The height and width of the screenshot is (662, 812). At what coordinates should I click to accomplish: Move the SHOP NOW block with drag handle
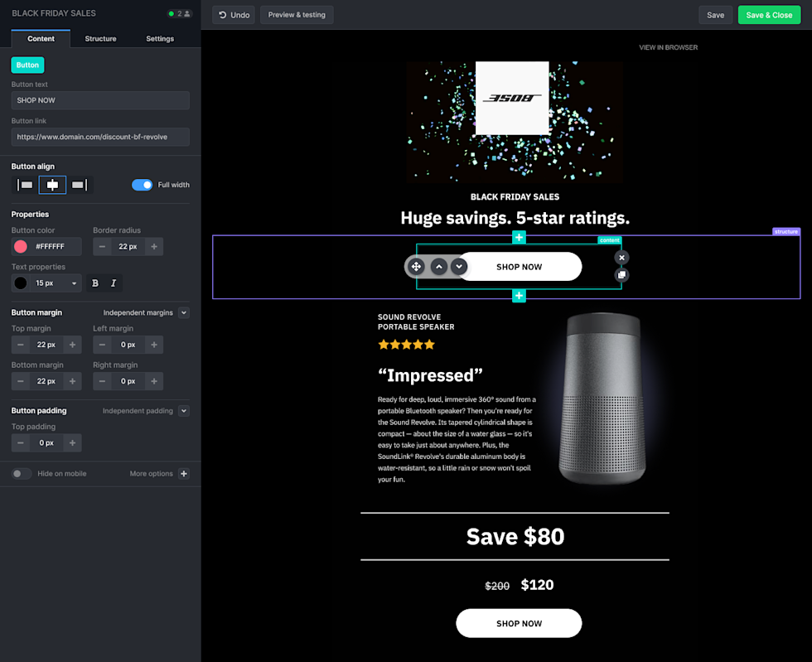(416, 266)
